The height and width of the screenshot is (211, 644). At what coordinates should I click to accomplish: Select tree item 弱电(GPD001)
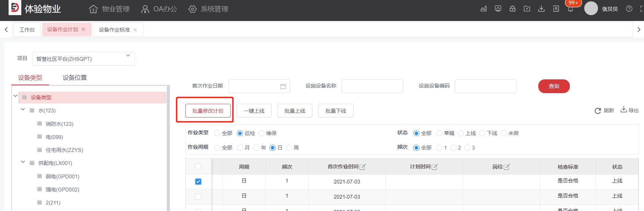pyautogui.click(x=62, y=177)
